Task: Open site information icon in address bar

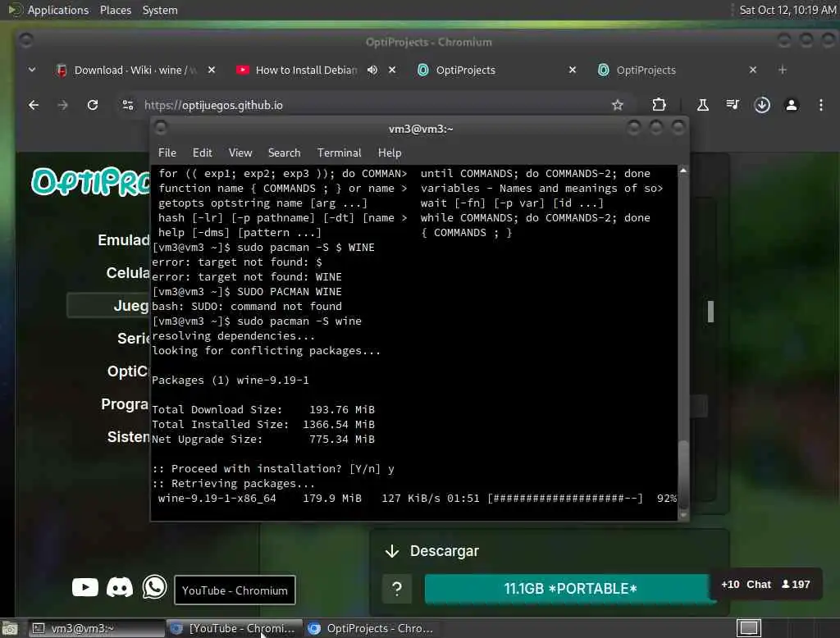Action: 127,105
